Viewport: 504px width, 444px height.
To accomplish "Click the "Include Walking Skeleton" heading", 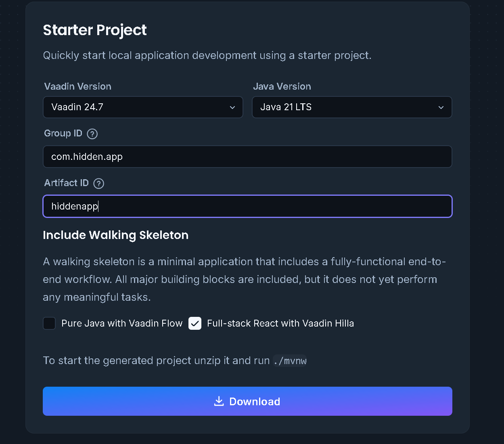I will 116,235.
